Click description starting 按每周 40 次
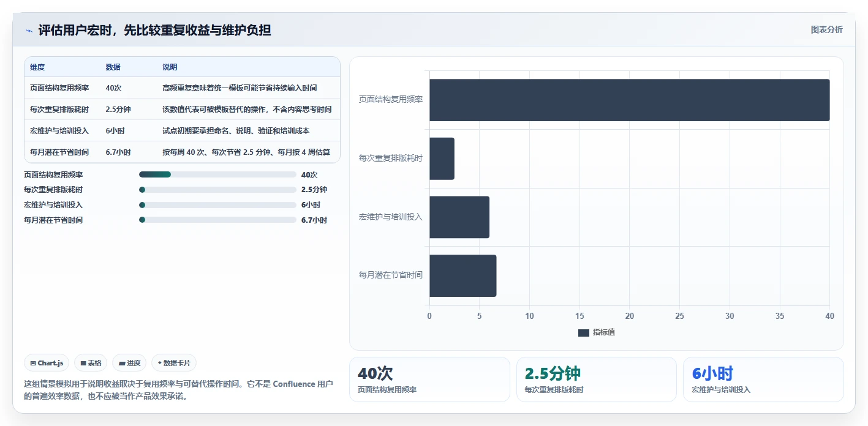The width and height of the screenshot is (868, 426). pyautogui.click(x=246, y=152)
